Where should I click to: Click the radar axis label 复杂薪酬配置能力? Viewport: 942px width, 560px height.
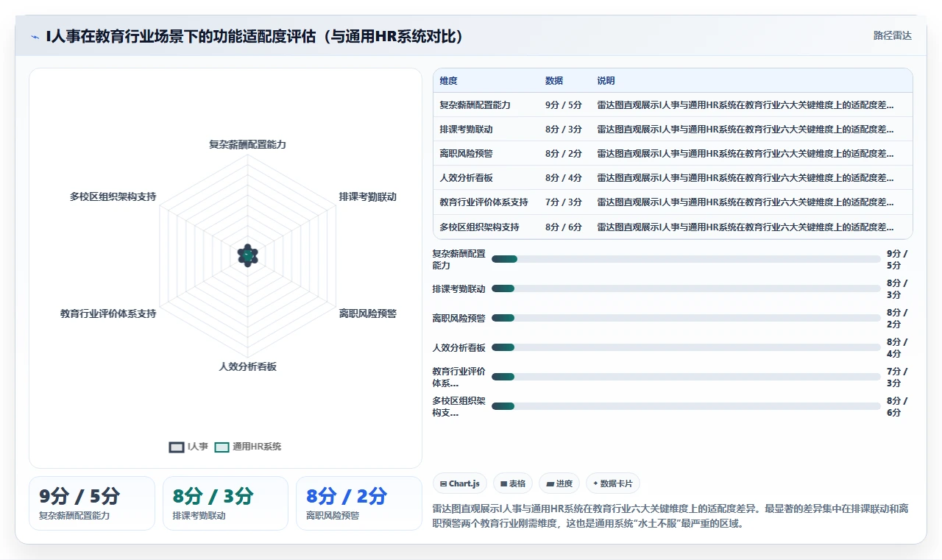click(x=247, y=145)
